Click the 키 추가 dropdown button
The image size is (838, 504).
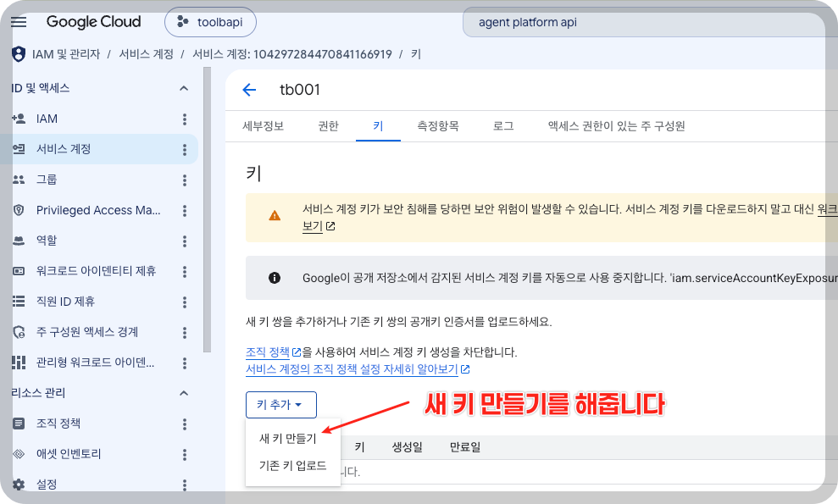(281, 405)
